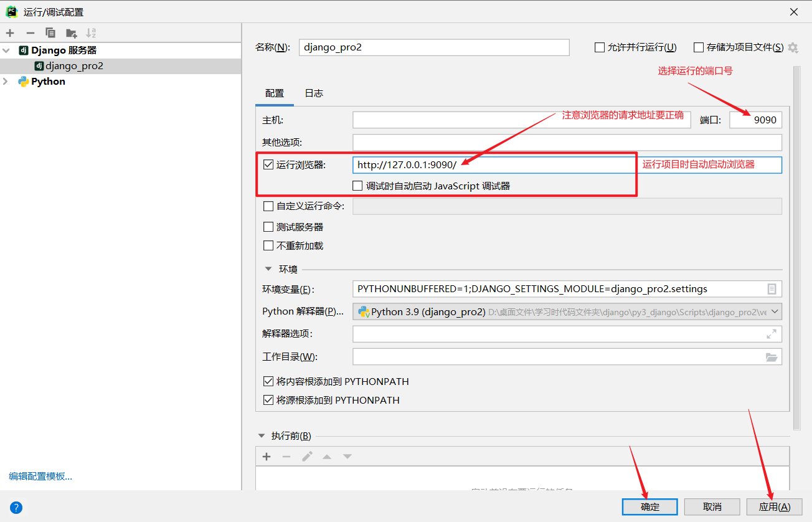Browse working directory folder icon
Image resolution: width=812 pixels, height=522 pixels.
tap(772, 357)
